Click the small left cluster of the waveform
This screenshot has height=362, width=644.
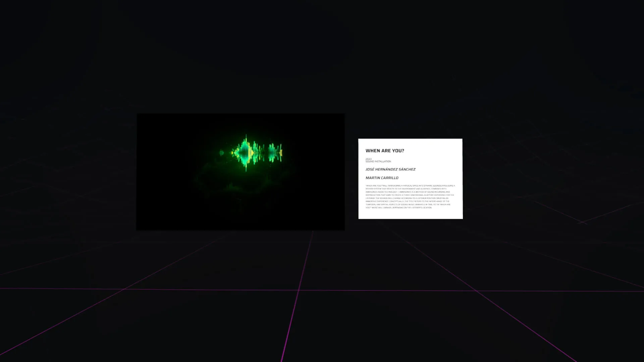pos(222,153)
